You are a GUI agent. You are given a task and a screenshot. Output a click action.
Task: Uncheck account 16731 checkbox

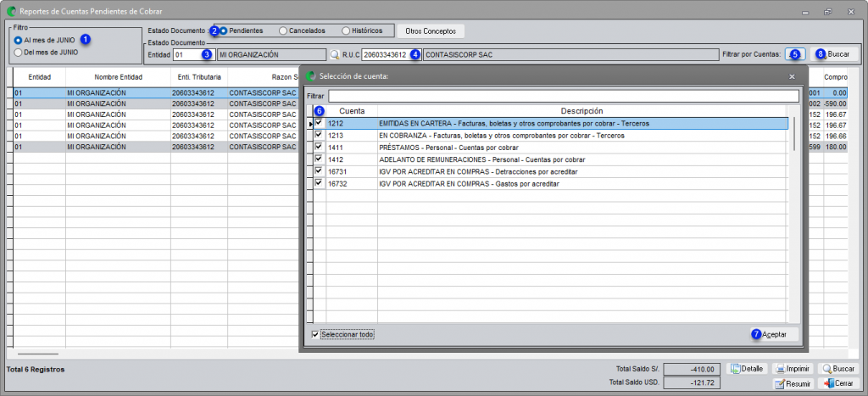point(319,171)
